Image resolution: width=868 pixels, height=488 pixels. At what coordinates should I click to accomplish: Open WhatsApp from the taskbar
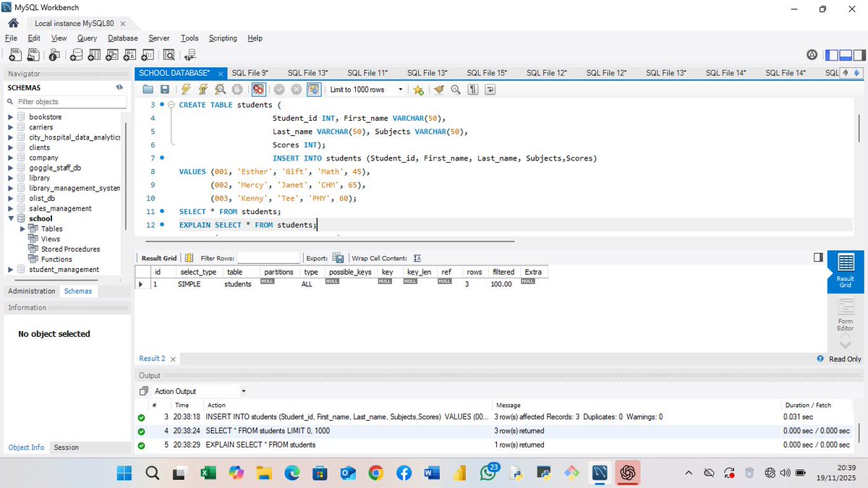pos(486,473)
